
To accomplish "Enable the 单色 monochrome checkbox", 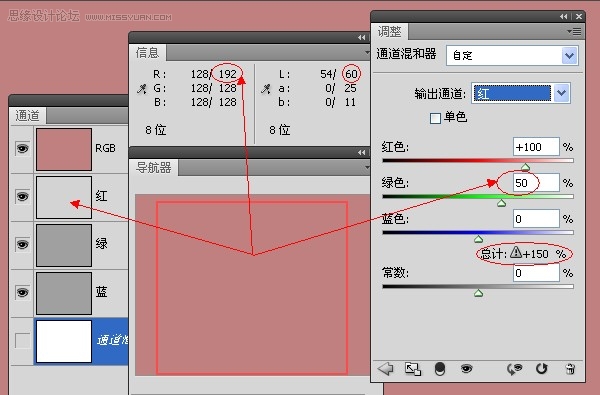I will 435,118.
